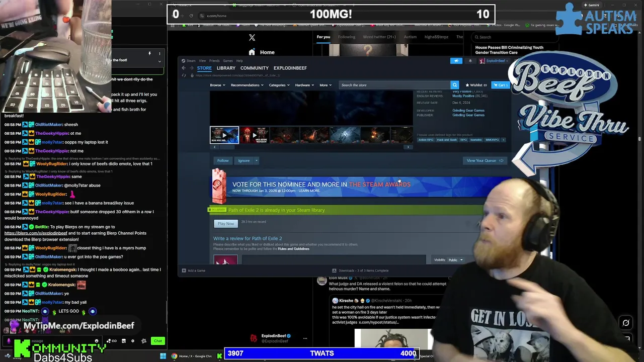This screenshot has height=362, width=644.
Task: Select the For you tab on X
Action: click(x=324, y=37)
